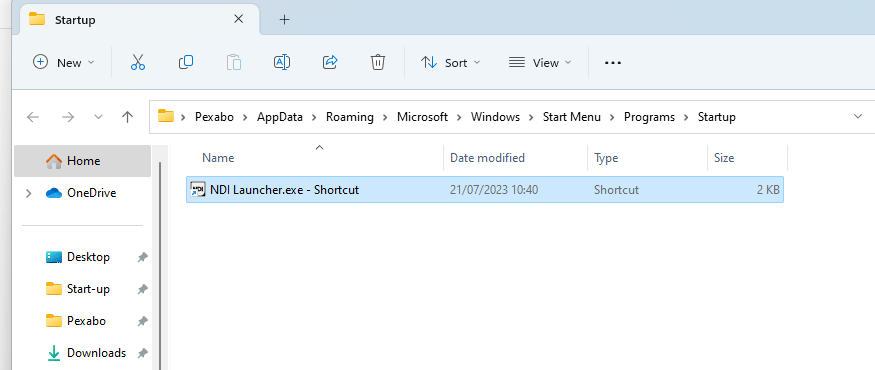Navigate to Start Menu in address bar
The height and width of the screenshot is (370, 875).
pos(572,117)
